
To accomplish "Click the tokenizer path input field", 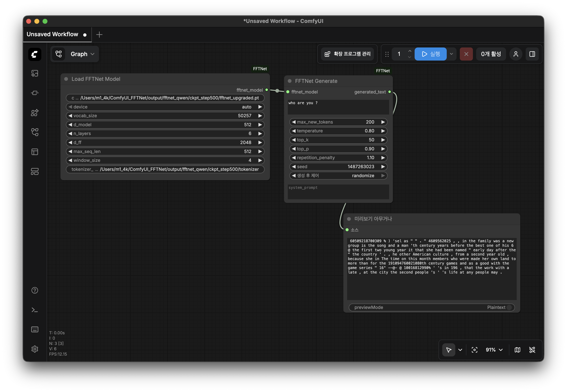I will coord(165,169).
